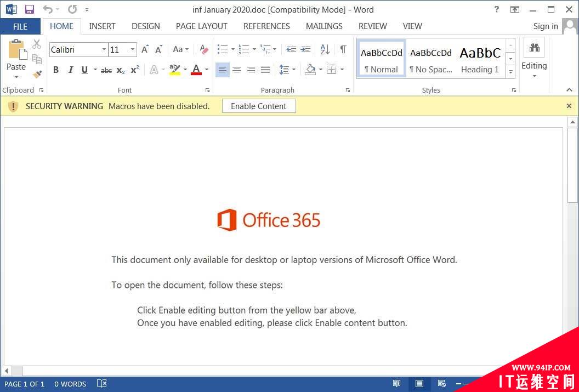This screenshot has width=579, height=392.
Task: Select Align Left
Action: [x=222, y=70]
